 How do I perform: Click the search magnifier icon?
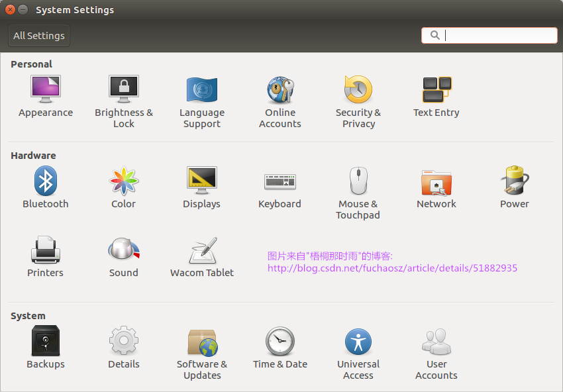pos(435,35)
